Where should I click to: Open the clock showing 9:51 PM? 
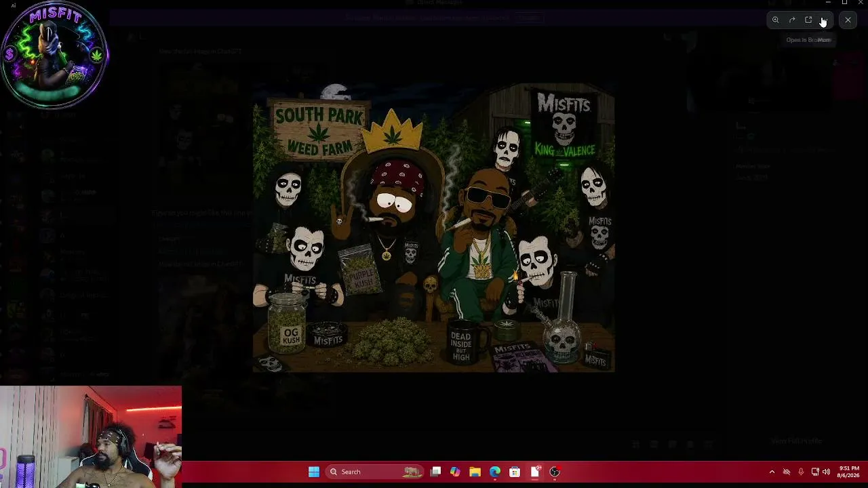(848, 472)
